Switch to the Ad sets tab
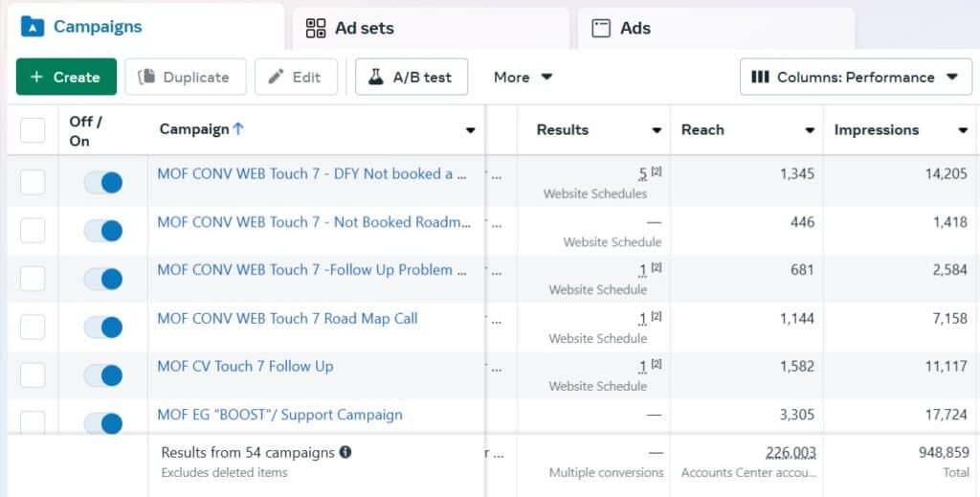This screenshot has width=980, height=497. [x=364, y=28]
